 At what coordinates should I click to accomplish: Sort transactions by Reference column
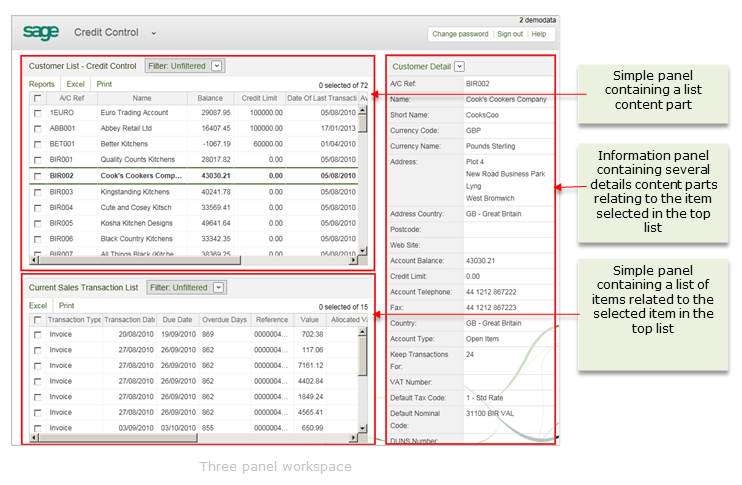[272, 320]
